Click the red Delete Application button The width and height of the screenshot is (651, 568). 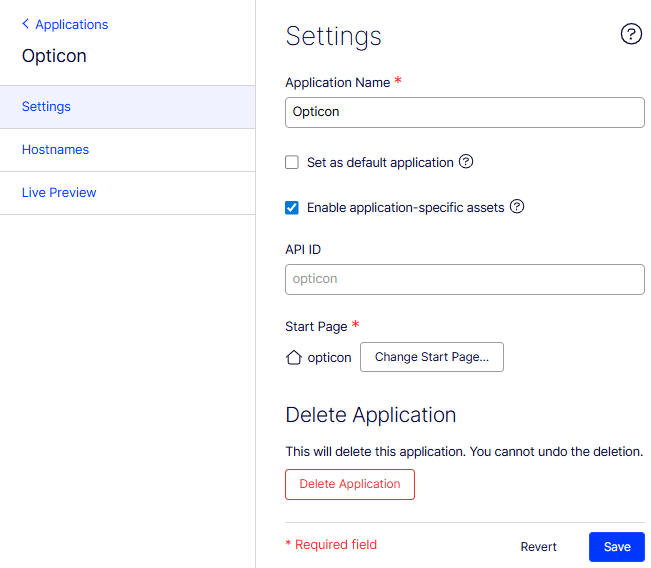350,484
